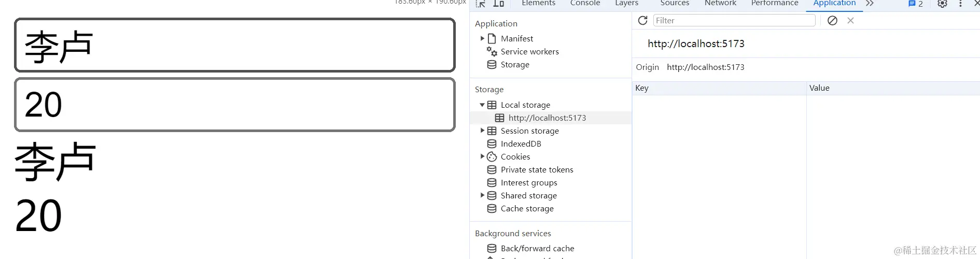Click the Interest groups database icon
Viewport: 980px width, 259px height.
tap(492, 182)
